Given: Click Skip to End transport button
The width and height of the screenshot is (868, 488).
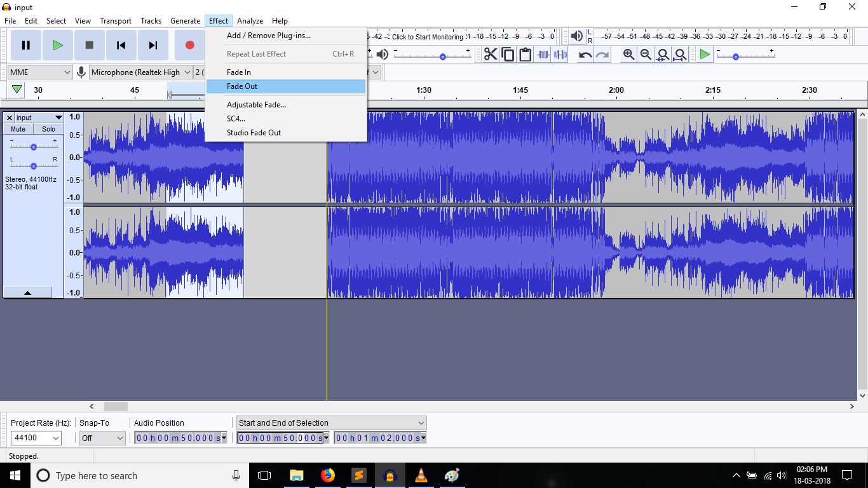Looking at the screenshot, I should 153,45.
